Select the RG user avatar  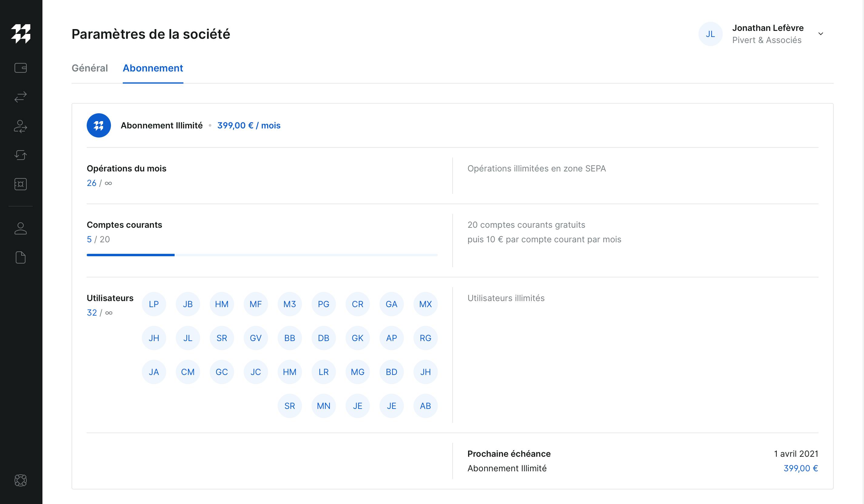click(426, 338)
